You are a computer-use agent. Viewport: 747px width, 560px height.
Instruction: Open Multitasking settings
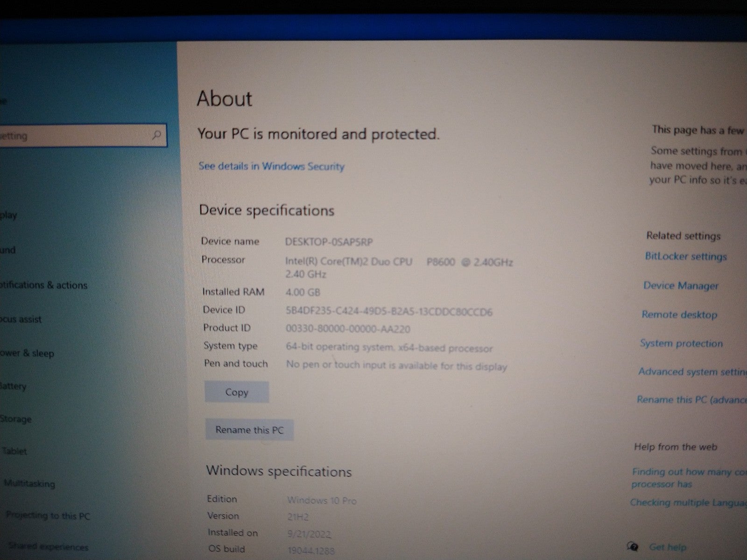(x=29, y=484)
